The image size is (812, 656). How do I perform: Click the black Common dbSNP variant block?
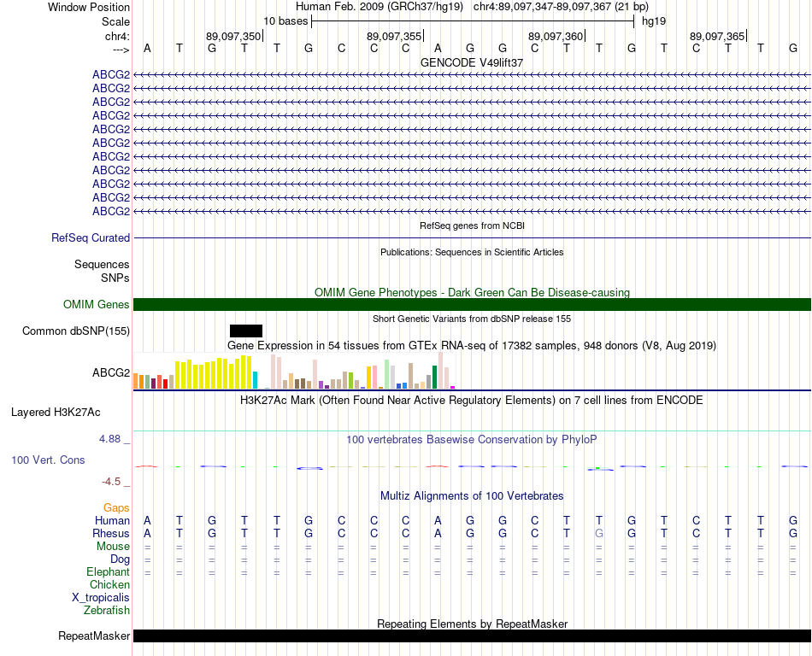tap(246, 331)
